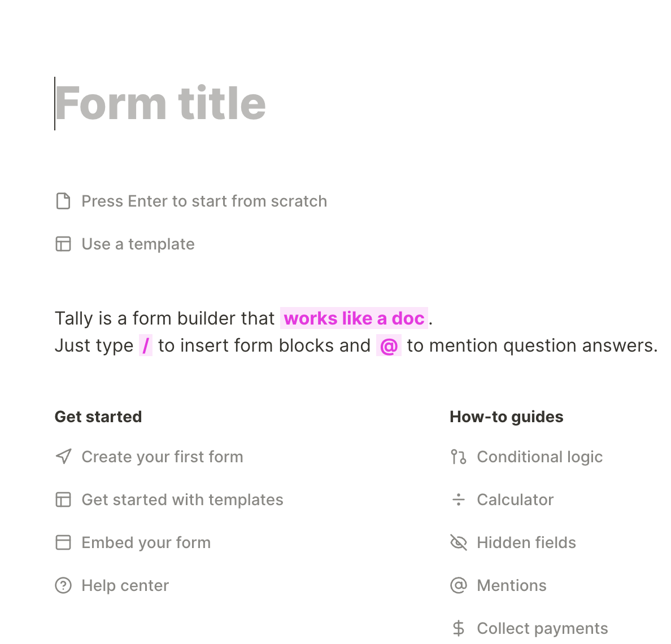The image size is (671, 644).
Task: Click the paper plane icon for first form
Action: pyautogui.click(x=63, y=457)
